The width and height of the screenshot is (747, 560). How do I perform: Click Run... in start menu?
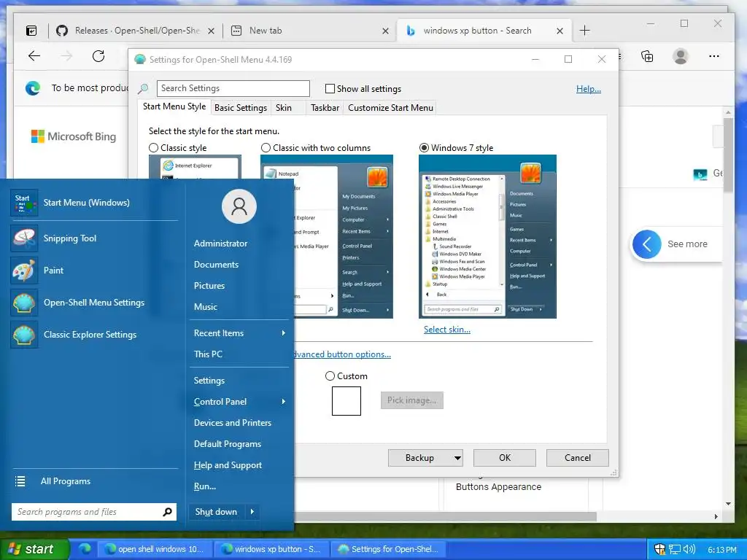(205, 486)
